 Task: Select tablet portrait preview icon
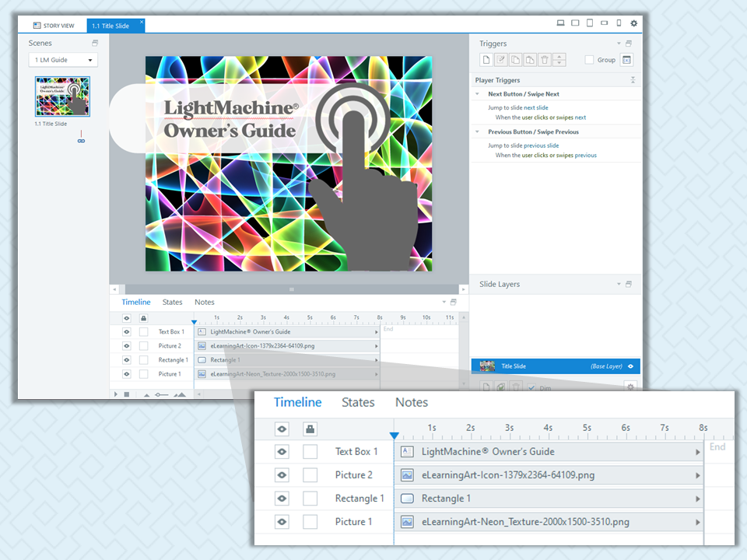click(x=590, y=23)
